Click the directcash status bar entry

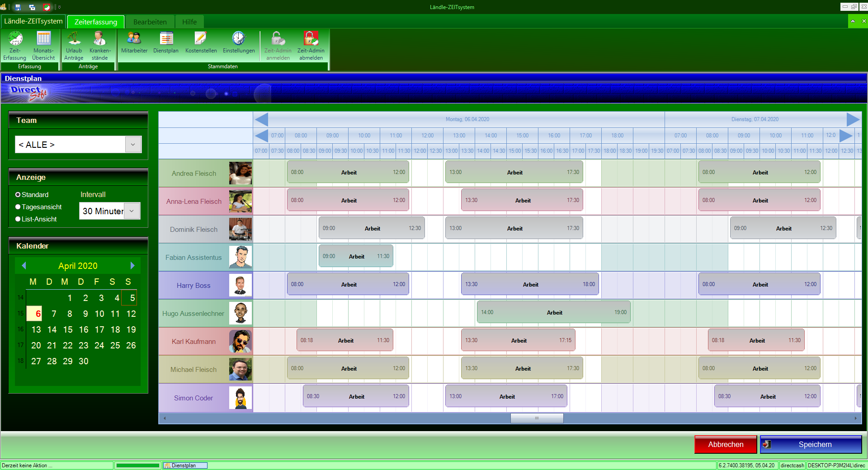click(793, 465)
